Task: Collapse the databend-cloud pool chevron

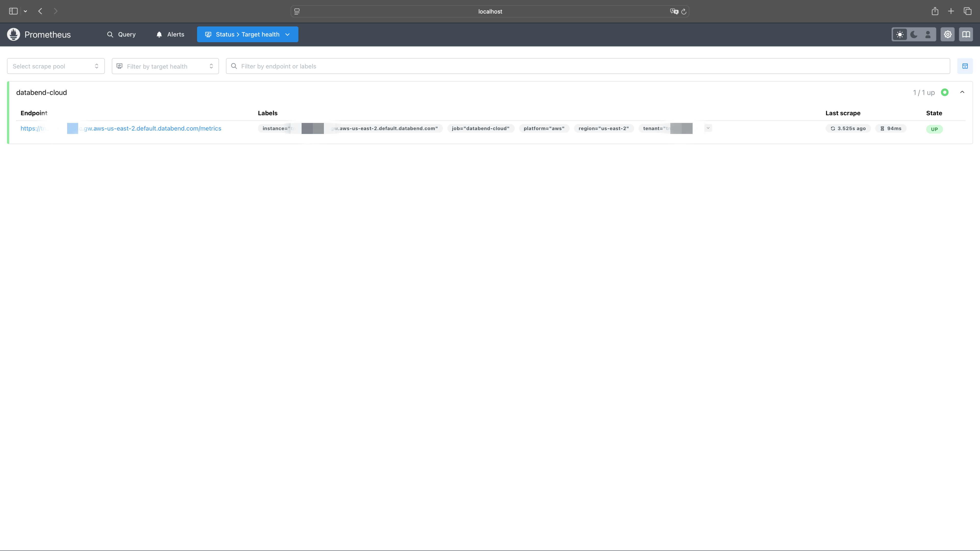Action: pyautogui.click(x=962, y=92)
